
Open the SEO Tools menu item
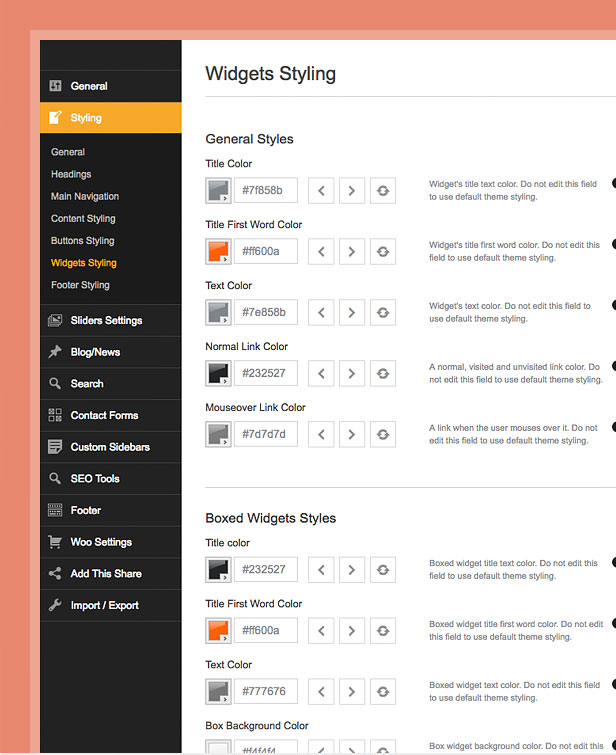coord(94,479)
